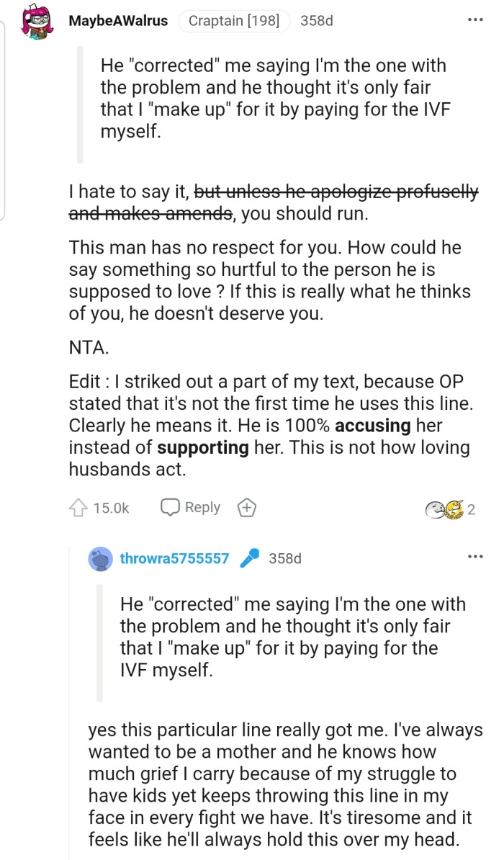The image size is (504, 860).
Task: Open the MaybeAWalrus username profile
Action: pos(118,21)
